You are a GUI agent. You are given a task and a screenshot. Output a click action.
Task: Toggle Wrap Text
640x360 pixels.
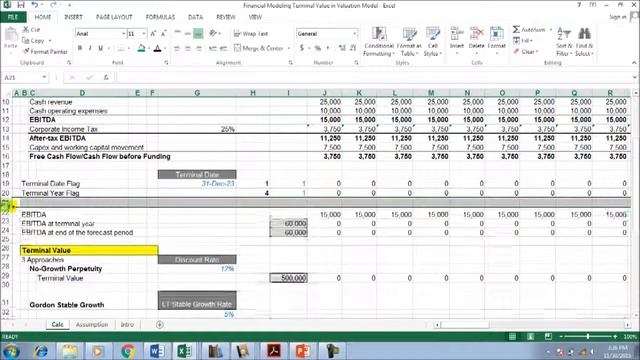[251, 33]
